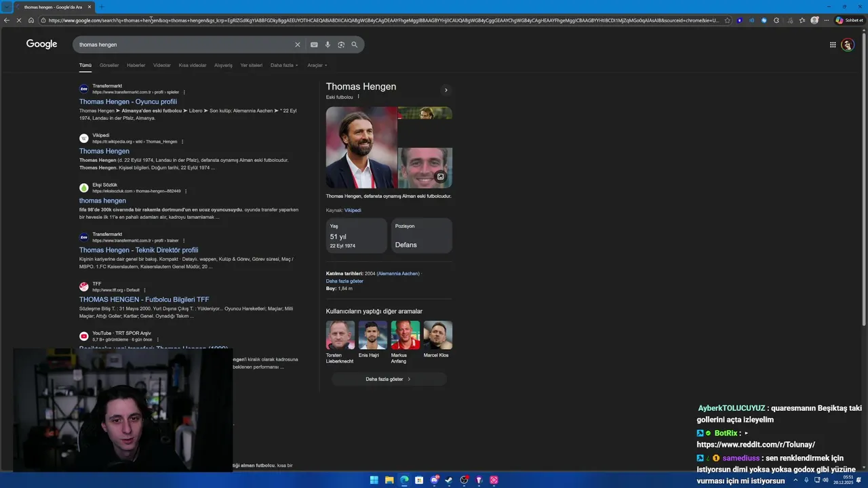Open options menu for Ekşi Sözlük result

(x=186, y=191)
